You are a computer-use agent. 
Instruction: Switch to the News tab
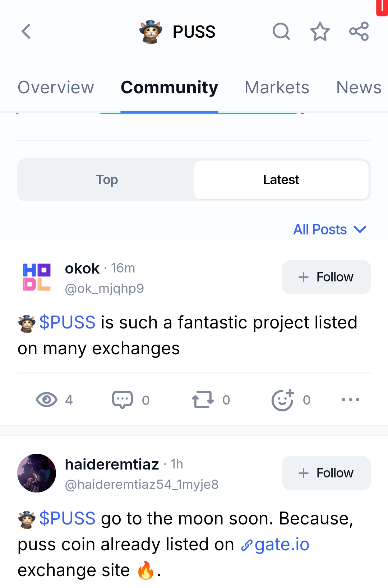tap(359, 88)
